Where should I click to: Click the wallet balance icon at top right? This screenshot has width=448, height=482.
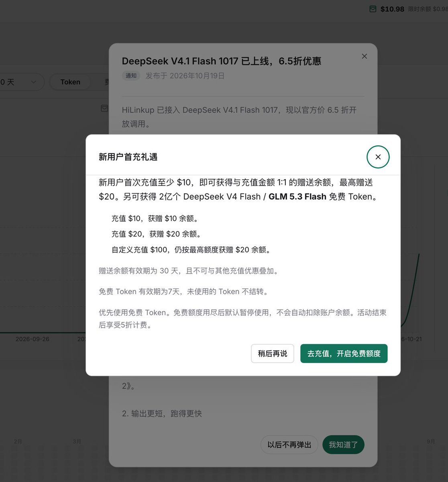click(x=373, y=9)
